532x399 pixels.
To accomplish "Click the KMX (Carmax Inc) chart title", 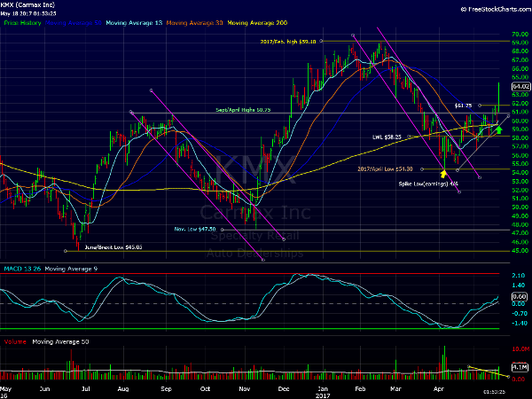I will point(27,5).
